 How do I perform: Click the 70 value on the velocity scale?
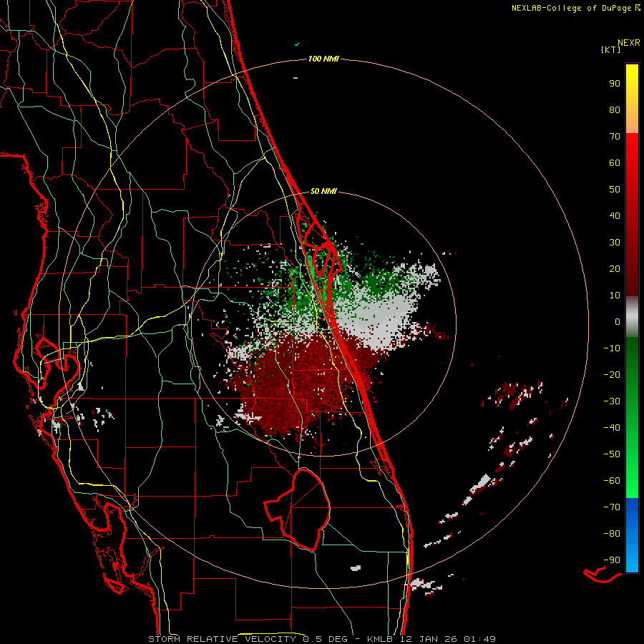click(x=615, y=137)
